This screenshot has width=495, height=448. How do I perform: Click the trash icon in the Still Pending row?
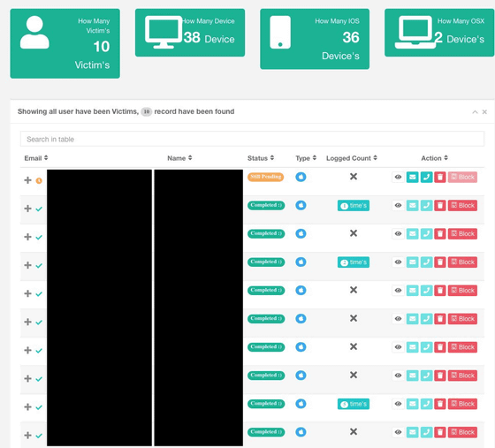(x=440, y=177)
